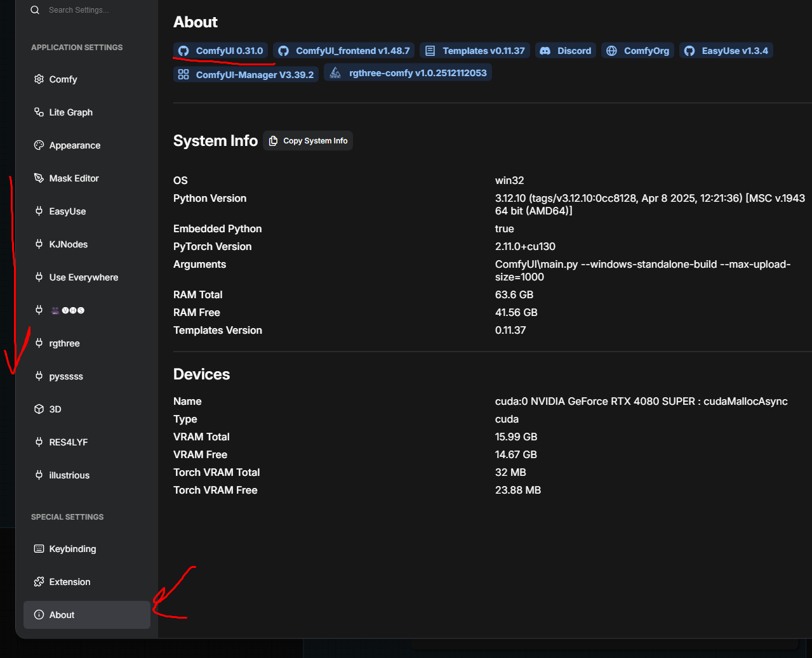Open the Mask Editor settings category
812x658 pixels.
click(x=87, y=178)
